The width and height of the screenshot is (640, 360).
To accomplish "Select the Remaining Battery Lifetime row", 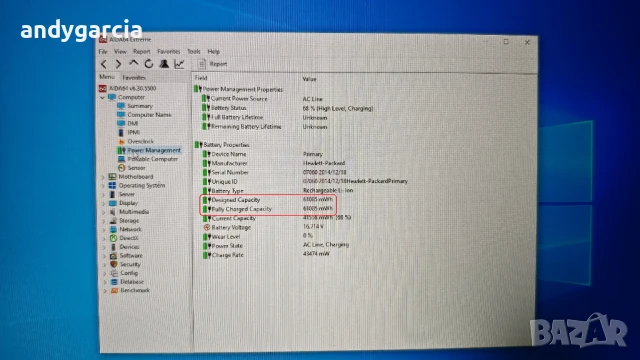I will (265, 127).
